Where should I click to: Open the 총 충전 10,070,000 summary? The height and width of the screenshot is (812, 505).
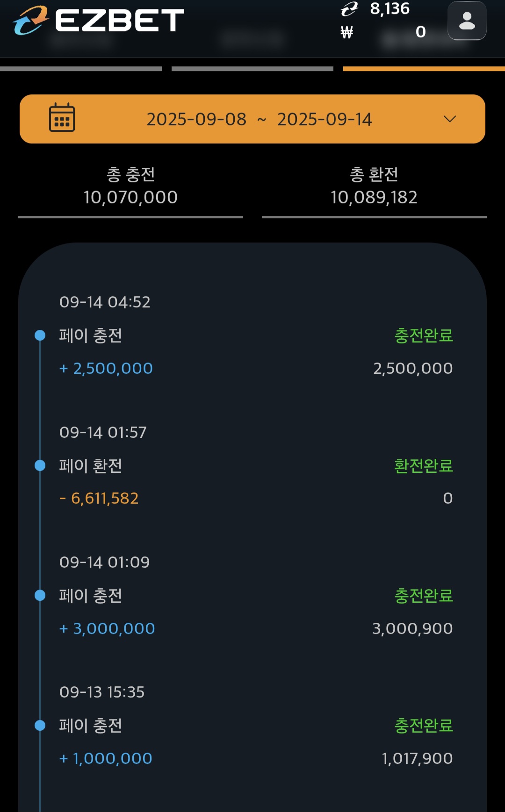click(x=130, y=186)
